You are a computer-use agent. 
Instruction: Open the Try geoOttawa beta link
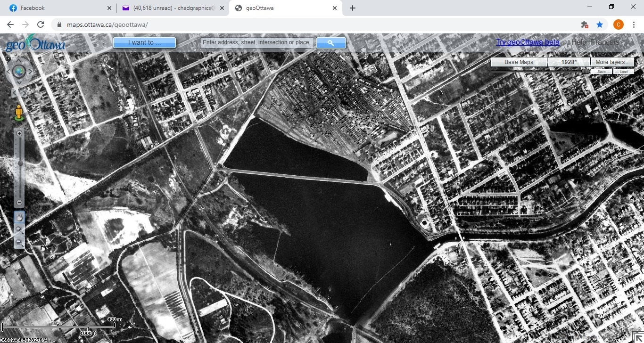(x=528, y=42)
